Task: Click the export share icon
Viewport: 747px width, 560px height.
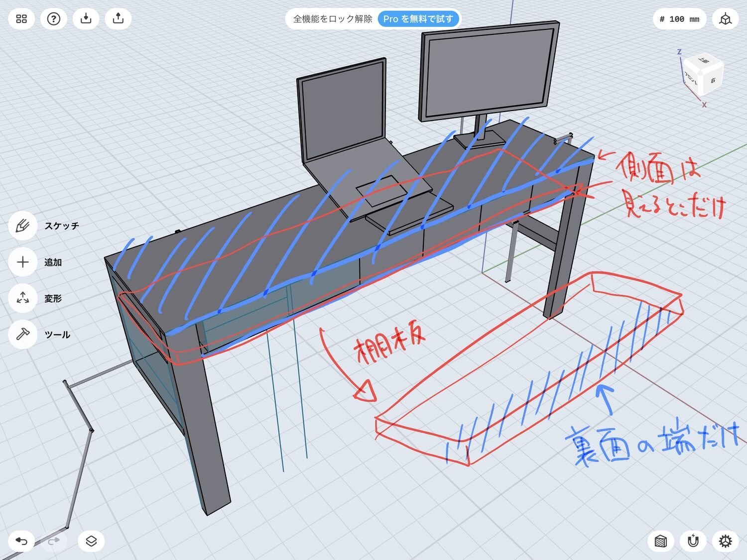Action: pyautogui.click(x=118, y=19)
